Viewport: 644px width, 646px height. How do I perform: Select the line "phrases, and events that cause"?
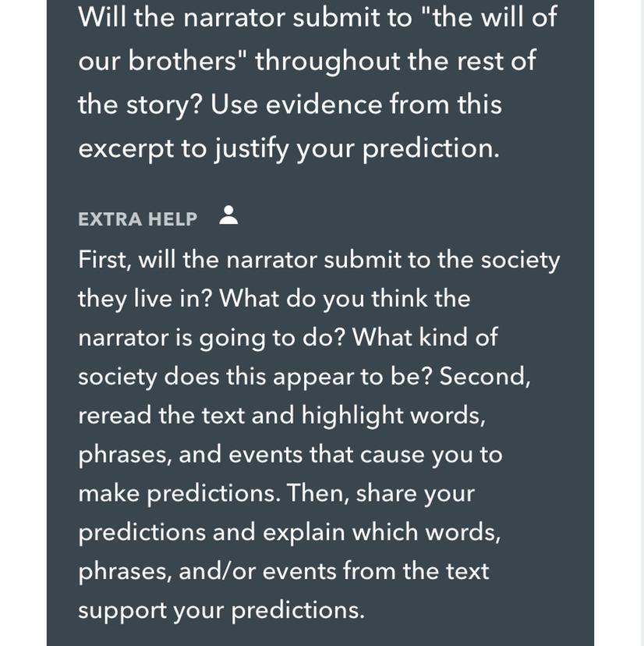(x=290, y=455)
